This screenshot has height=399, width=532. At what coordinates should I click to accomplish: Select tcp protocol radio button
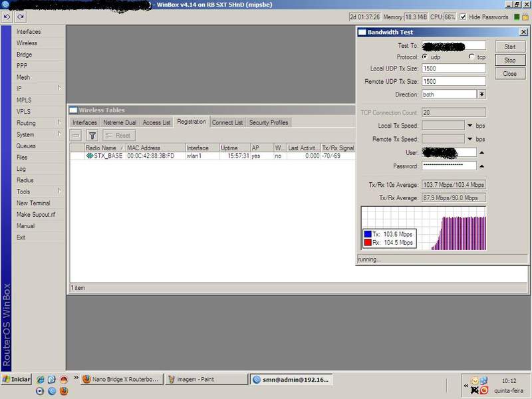pyautogui.click(x=471, y=57)
